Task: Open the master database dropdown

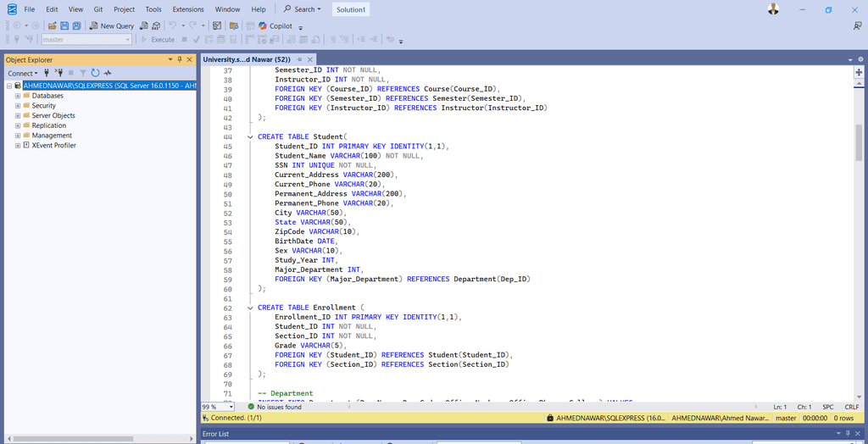Action: click(x=127, y=40)
